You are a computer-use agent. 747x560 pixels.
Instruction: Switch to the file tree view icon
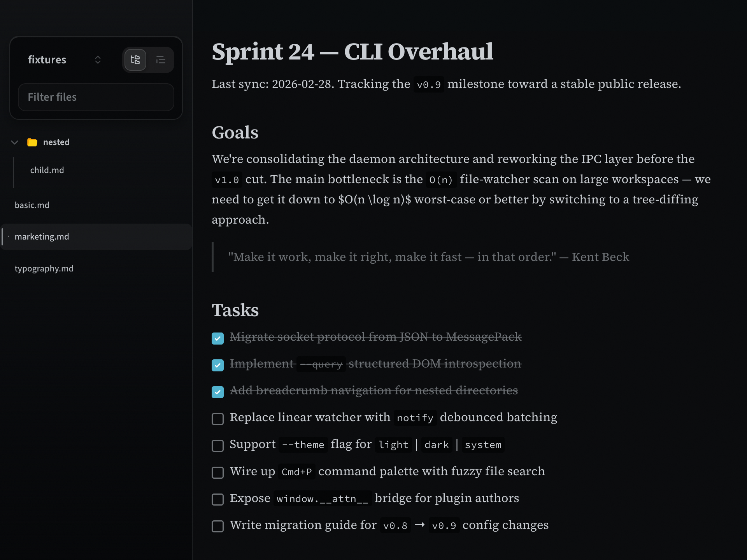135,59
